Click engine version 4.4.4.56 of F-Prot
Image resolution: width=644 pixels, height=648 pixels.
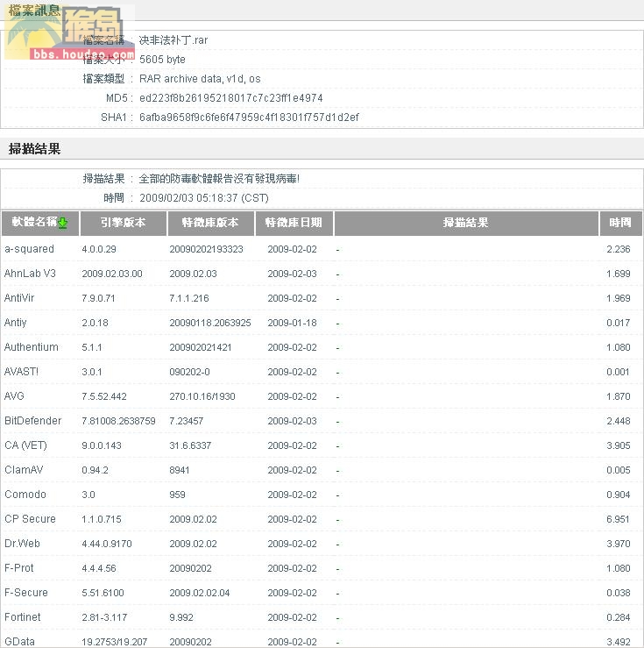[x=99, y=569]
